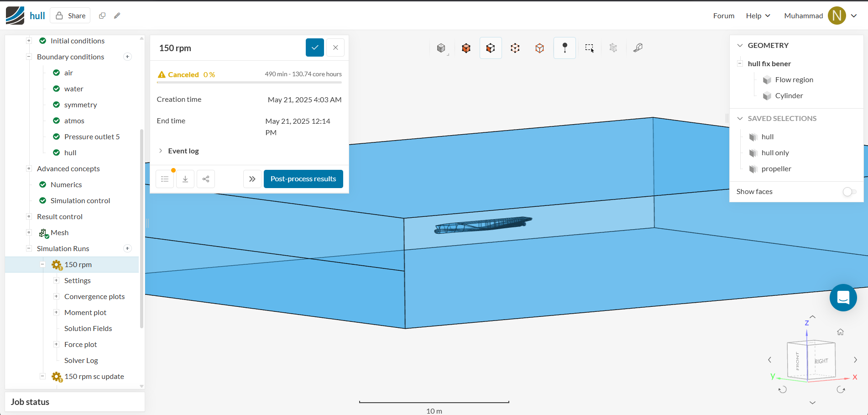Open the Forum page

tap(723, 15)
